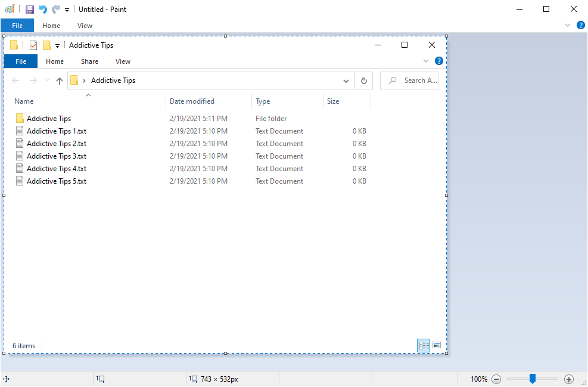Select the Share tab in Explorer window
The width and height of the screenshot is (588, 387).
(x=89, y=61)
